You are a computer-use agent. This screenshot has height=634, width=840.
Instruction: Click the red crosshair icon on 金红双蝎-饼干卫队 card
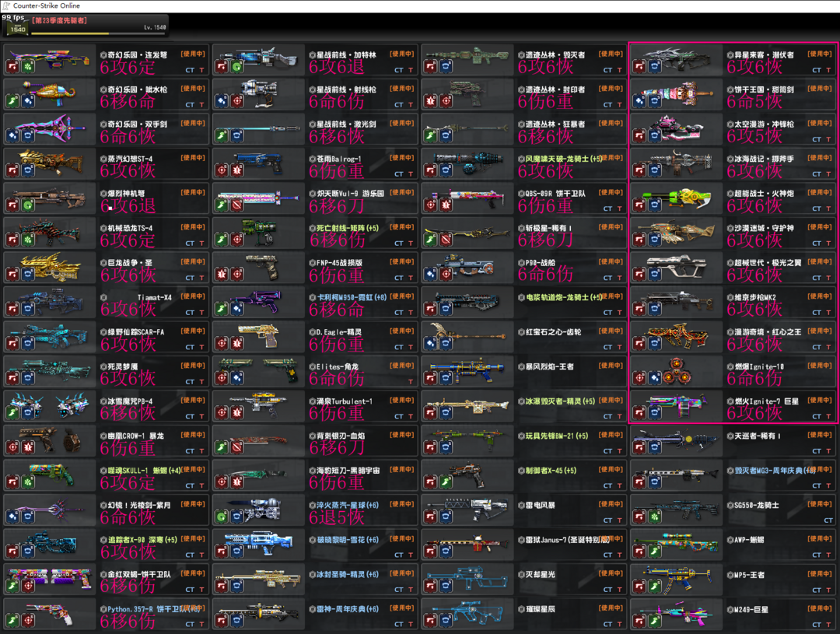[28, 587]
